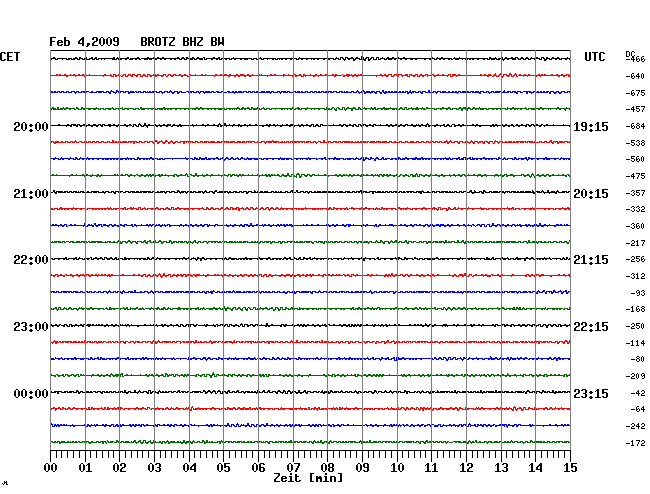Select the 22:00 CET time label

31,260
